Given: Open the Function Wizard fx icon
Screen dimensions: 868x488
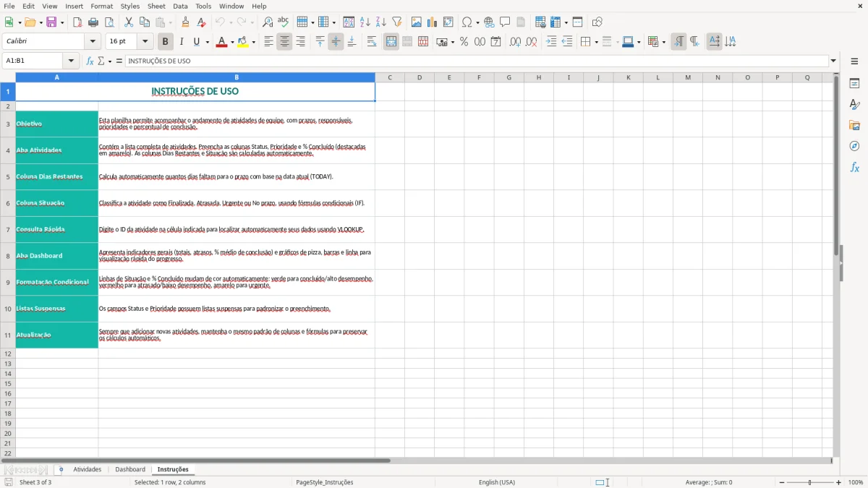Looking at the screenshot, I should [90, 61].
